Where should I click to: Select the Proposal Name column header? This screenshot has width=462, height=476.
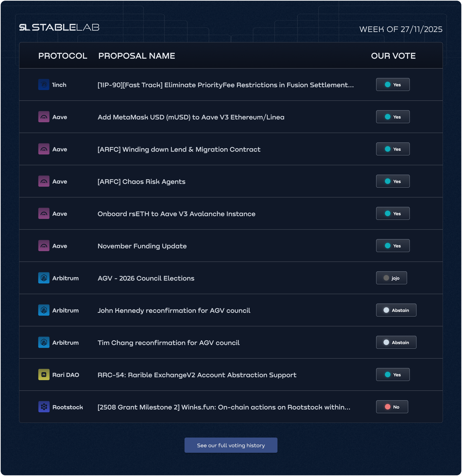[137, 56]
